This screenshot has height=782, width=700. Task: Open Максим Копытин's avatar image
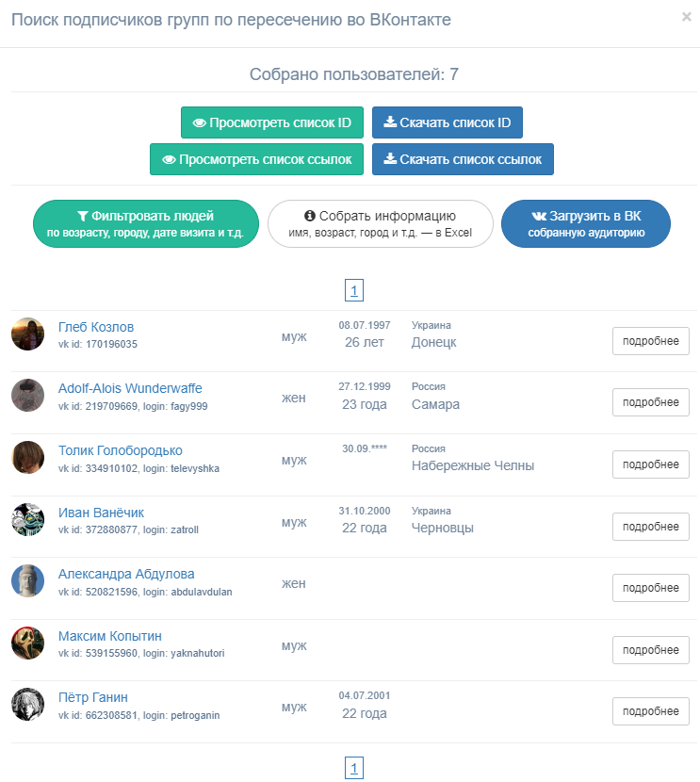tap(27, 644)
